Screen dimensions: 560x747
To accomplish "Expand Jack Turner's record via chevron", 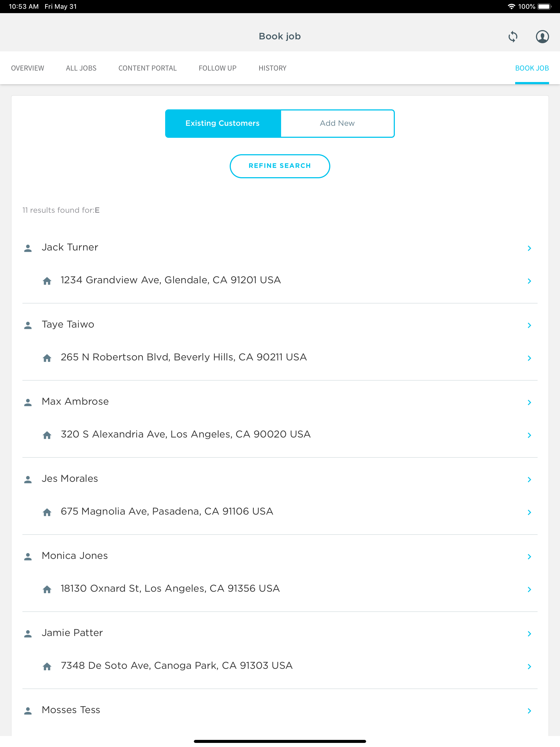I will pos(529,248).
